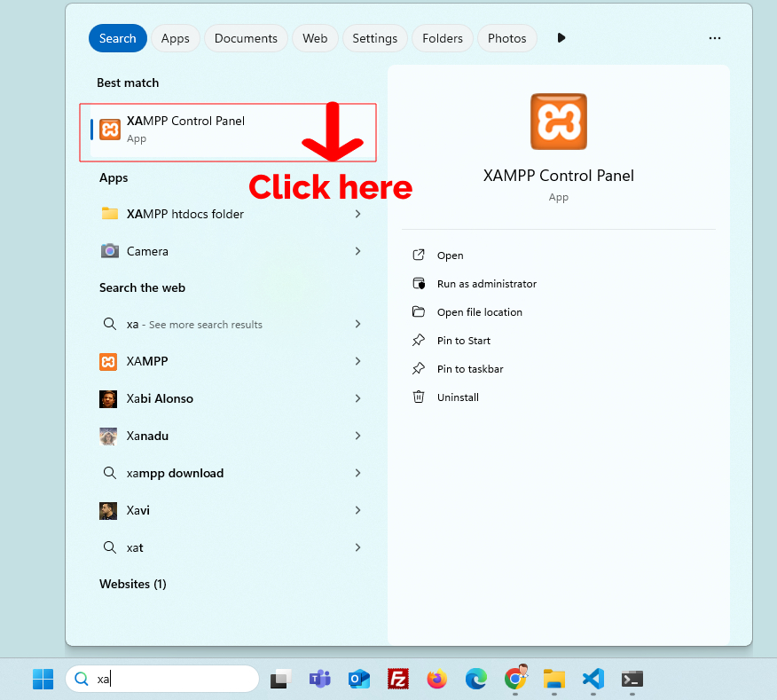Click Open file location option

pos(479,312)
